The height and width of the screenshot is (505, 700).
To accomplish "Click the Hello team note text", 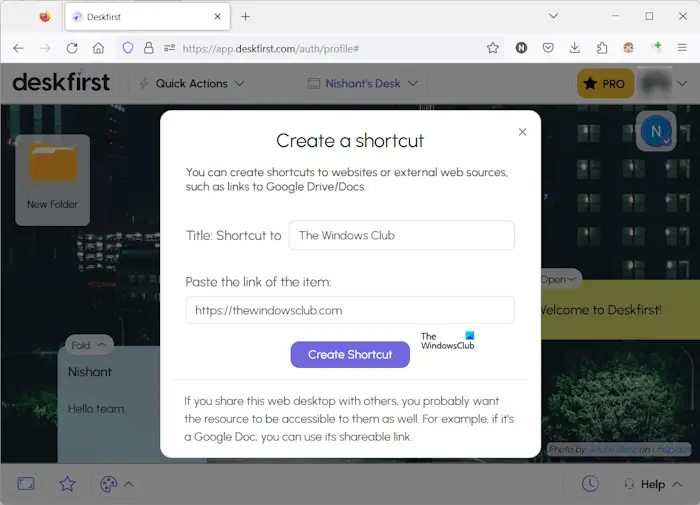I will click(96, 409).
